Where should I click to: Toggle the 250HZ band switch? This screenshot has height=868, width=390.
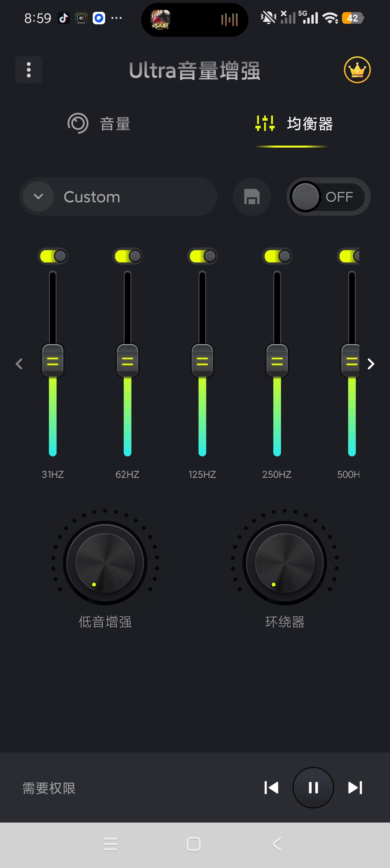(x=277, y=256)
